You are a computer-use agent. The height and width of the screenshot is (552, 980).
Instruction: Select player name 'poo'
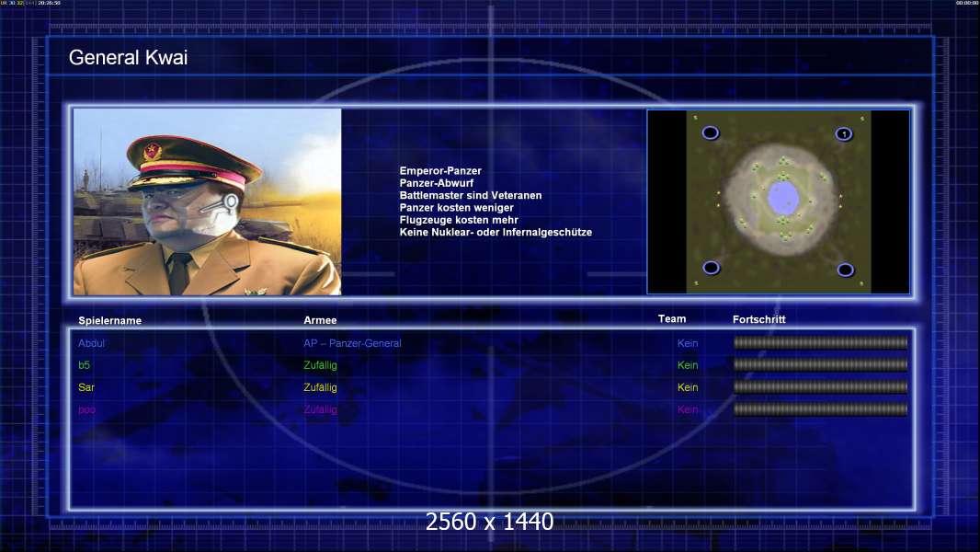86,410
